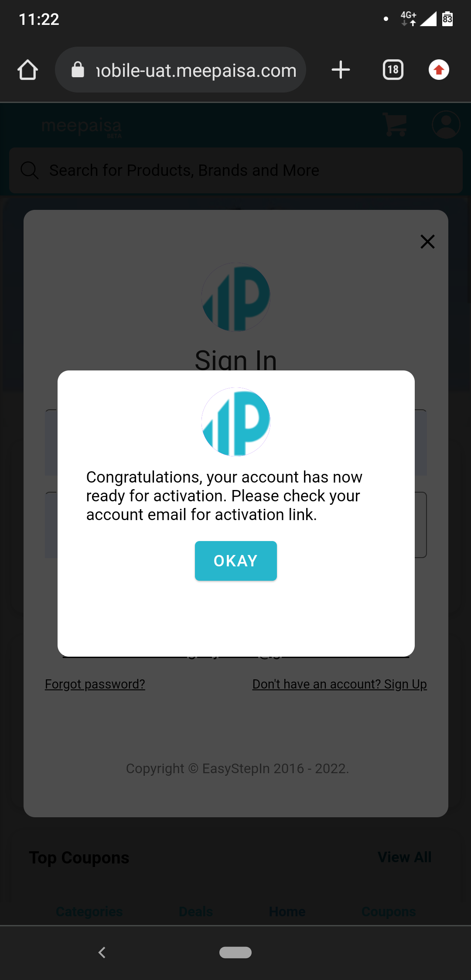The image size is (471, 980).
Task: Follow the Sign Up link
Action: click(339, 684)
